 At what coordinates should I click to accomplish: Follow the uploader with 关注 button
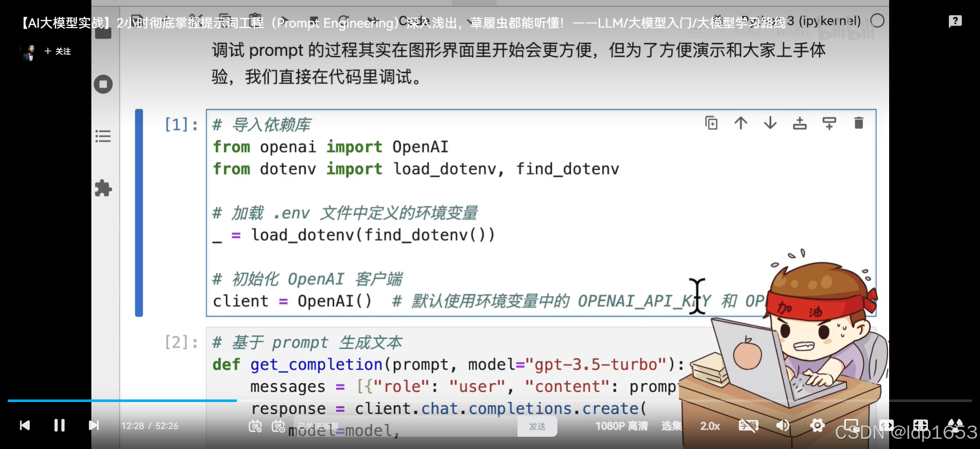tap(58, 51)
